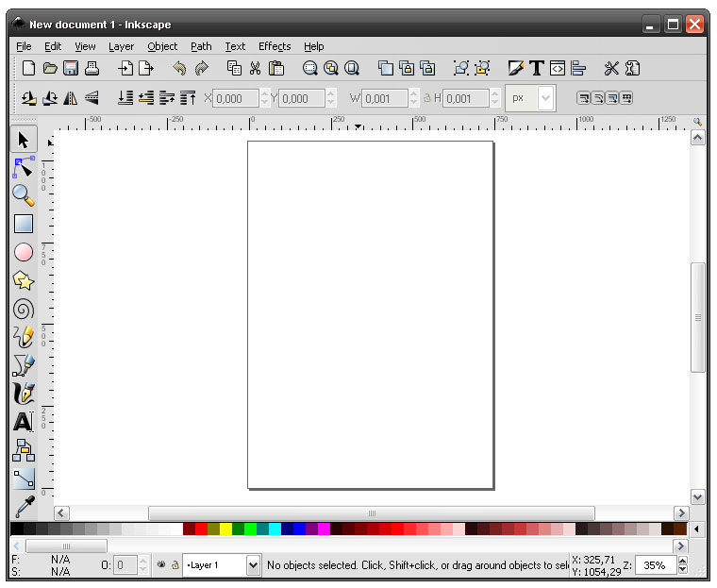The height and width of the screenshot is (588, 717).
Task: Zoom to fit drawing button
Action: pyautogui.click(x=330, y=68)
